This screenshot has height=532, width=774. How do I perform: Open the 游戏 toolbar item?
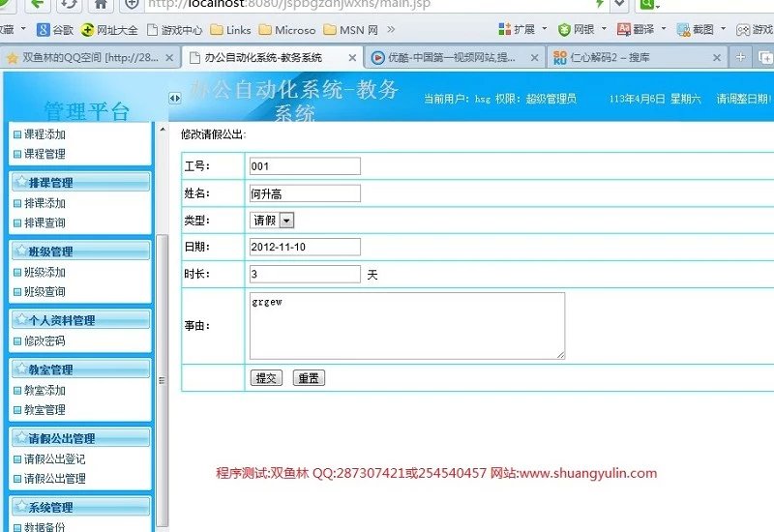pyautogui.click(x=755, y=30)
